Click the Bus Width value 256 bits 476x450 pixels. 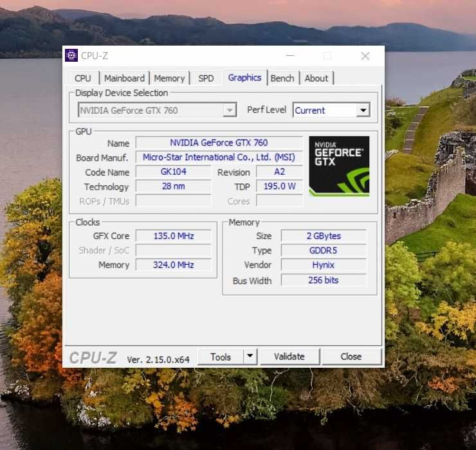[x=324, y=280]
